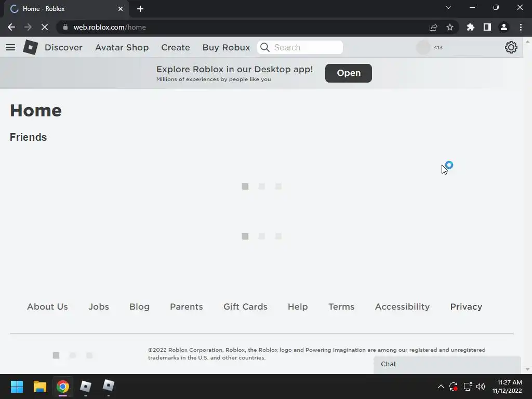The height and width of the screenshot is (399, 532).
Task: Expand the Chat panel
Action: coord(447,365)
